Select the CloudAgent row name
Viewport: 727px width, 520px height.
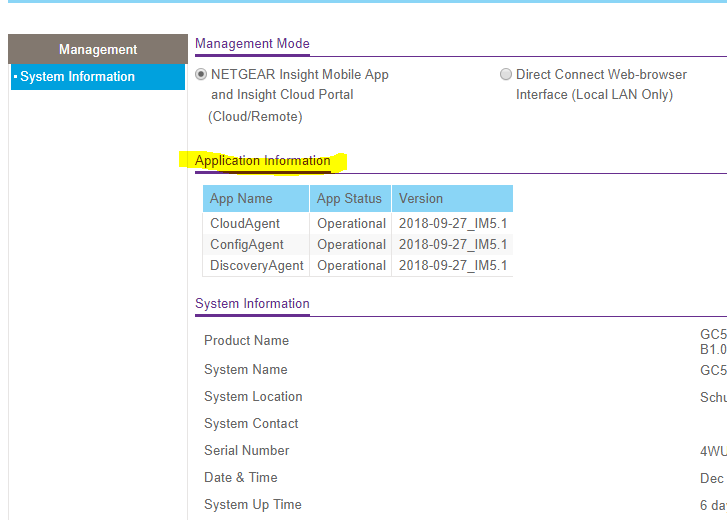click(x=245, y=223)
